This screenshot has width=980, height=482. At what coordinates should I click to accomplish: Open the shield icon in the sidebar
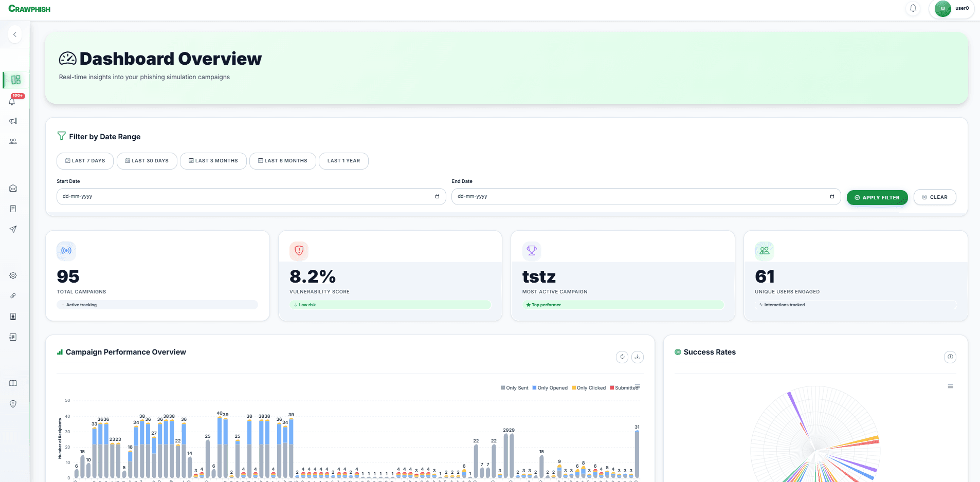13,403
